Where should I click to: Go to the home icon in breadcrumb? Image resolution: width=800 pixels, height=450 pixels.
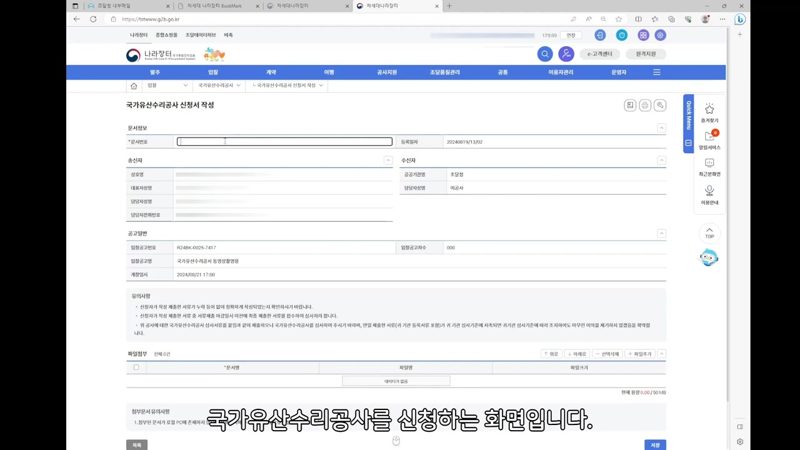[134, 86]
